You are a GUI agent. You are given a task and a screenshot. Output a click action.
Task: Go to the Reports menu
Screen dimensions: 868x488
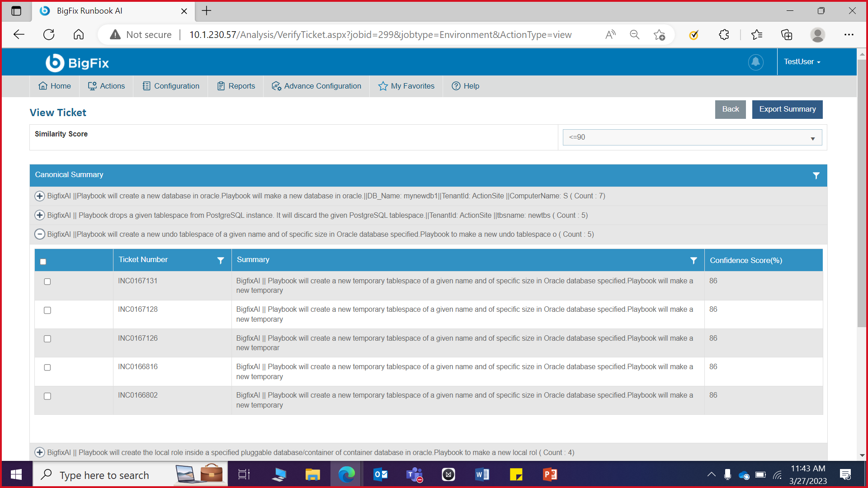[x=236, y=86]
